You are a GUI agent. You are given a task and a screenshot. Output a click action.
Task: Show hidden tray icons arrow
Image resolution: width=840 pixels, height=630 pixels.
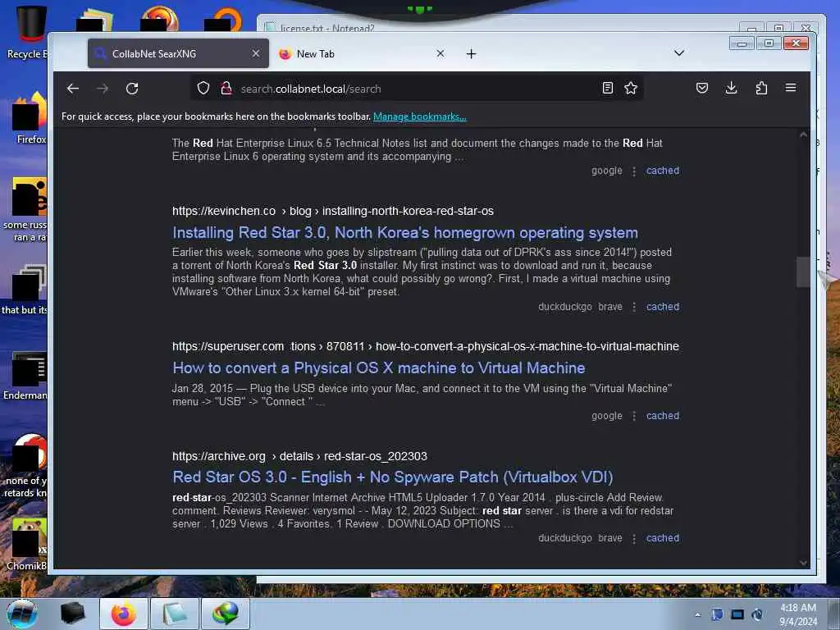[x=697, y=614]
